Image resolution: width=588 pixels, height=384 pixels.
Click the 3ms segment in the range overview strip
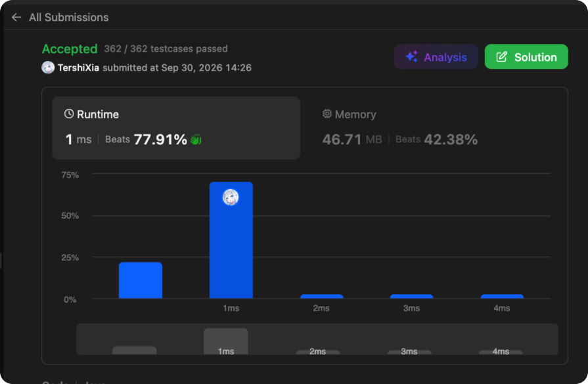click(409, 352)
